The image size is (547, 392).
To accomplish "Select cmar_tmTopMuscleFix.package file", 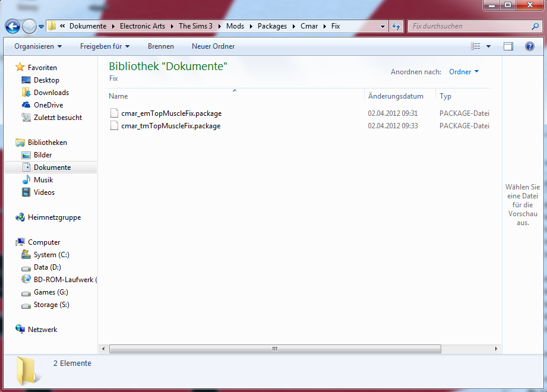I will (x=170, y=126).
